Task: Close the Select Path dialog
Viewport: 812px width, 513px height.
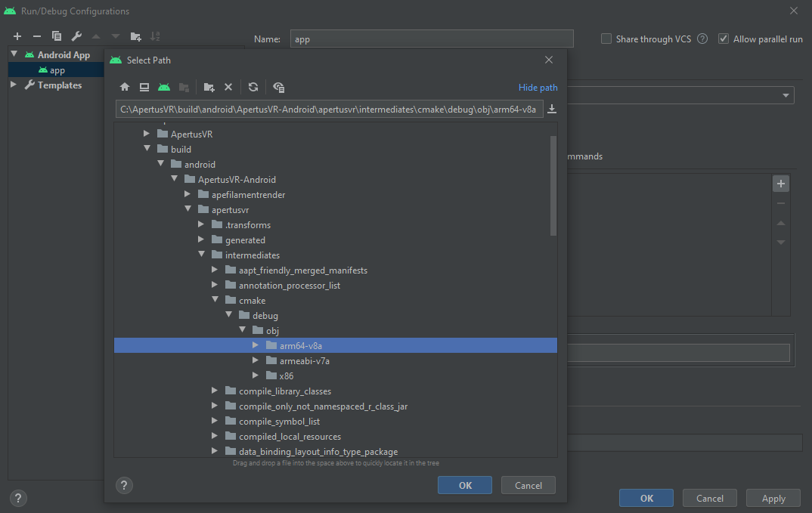Action: click(549, 60)
